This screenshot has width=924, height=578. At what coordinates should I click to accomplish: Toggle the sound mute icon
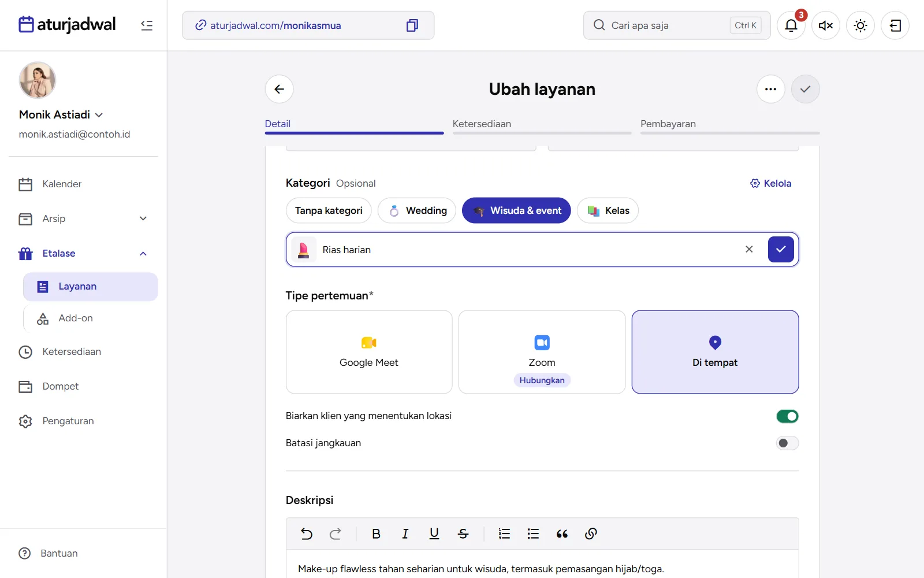[826, 25]
